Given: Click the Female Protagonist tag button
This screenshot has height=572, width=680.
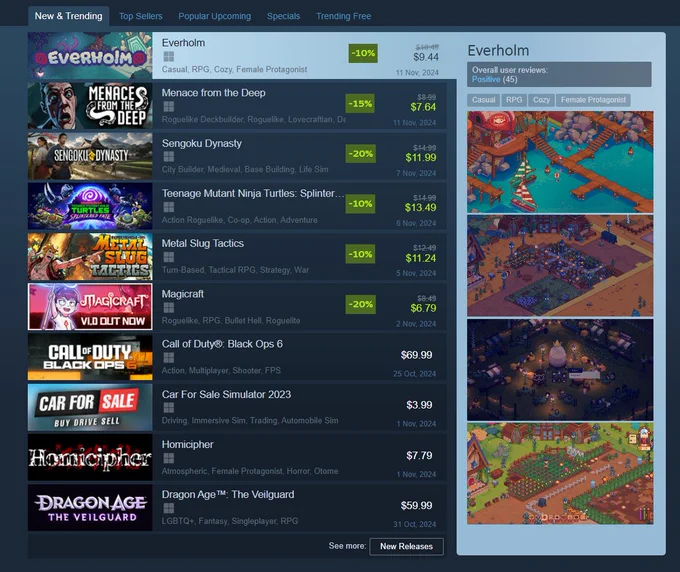Looking at the screenshot, I should [x=593, y=100].
